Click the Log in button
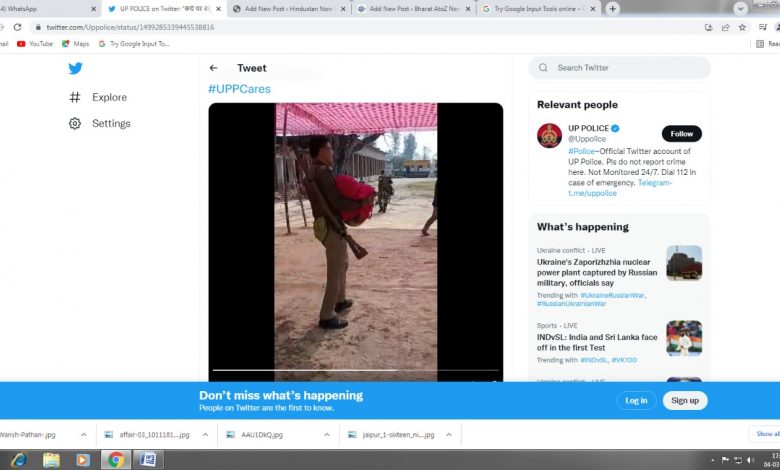 tap(636, 400)
